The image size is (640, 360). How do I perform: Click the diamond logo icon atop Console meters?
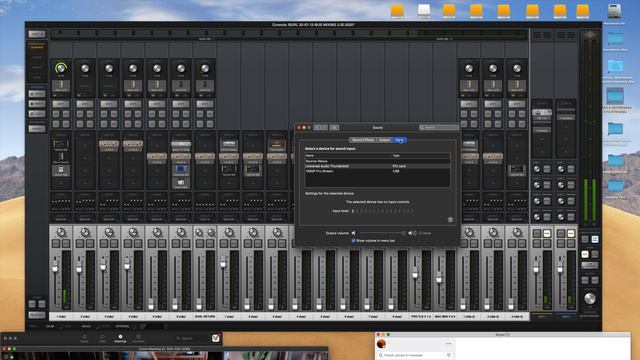point(589,35)
